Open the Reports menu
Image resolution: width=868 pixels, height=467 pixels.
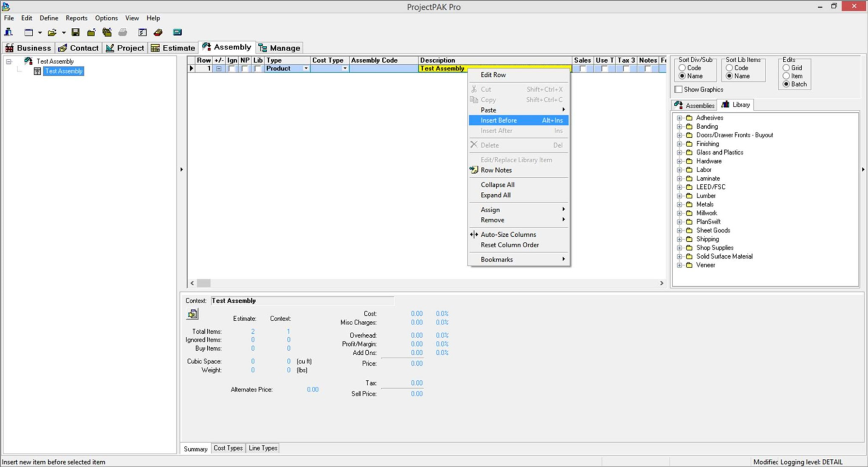76,18
